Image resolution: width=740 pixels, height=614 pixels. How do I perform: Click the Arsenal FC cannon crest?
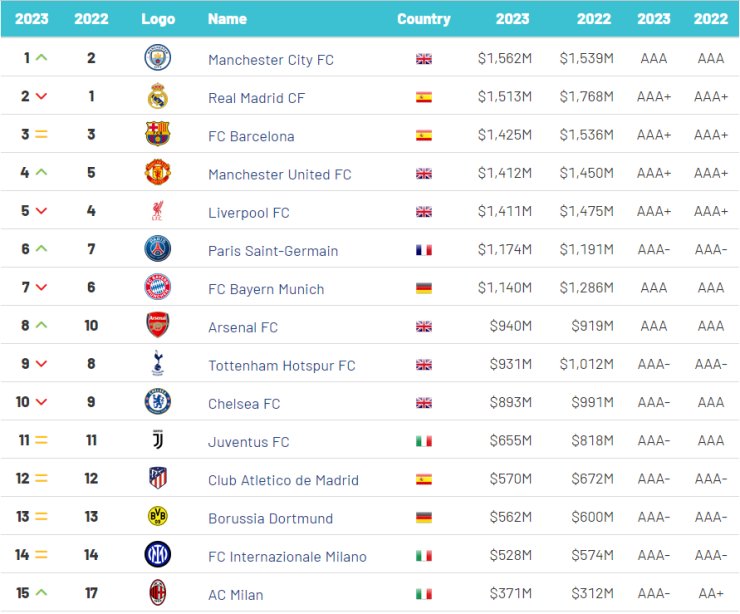coord(158,325)
